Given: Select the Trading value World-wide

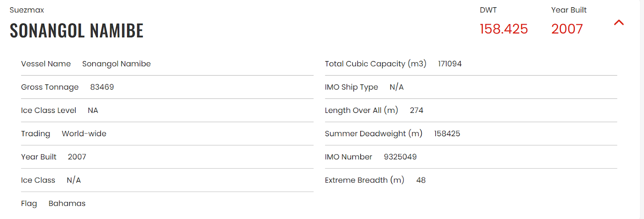Looking at the screenshot, I should pyautogui.click(x=84, y=134).
